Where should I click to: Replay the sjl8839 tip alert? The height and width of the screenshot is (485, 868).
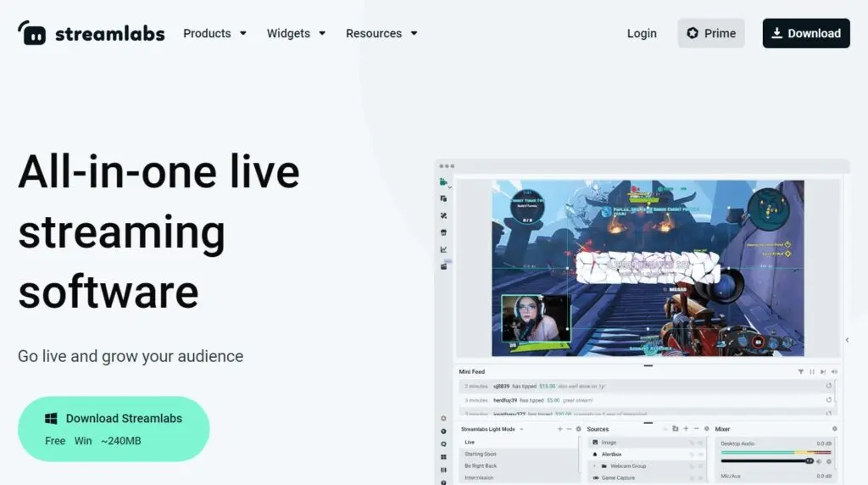pos(829,386)
